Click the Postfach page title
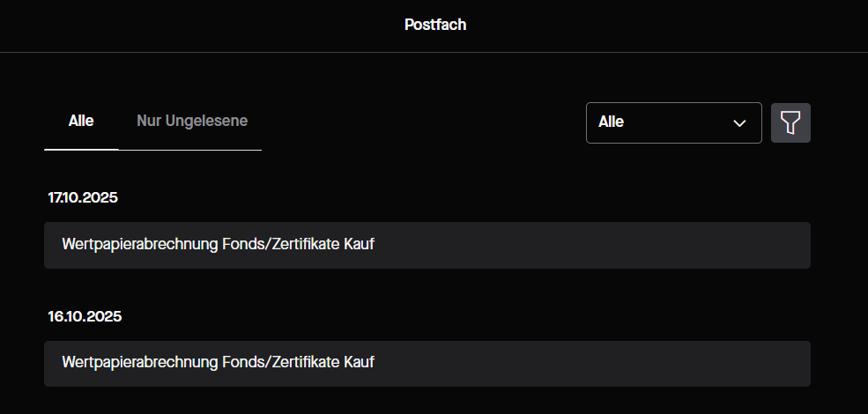 point(435,25)
